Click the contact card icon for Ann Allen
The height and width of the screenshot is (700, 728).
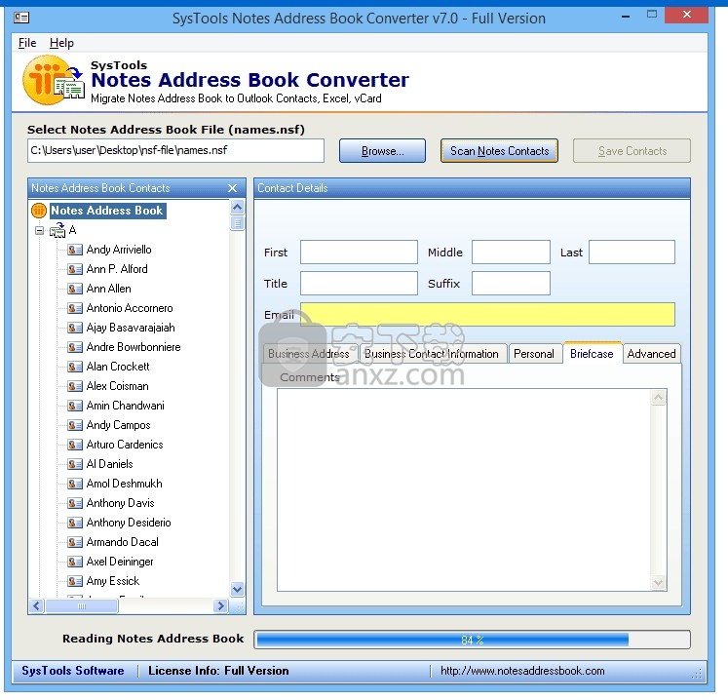tap(75, 289)
